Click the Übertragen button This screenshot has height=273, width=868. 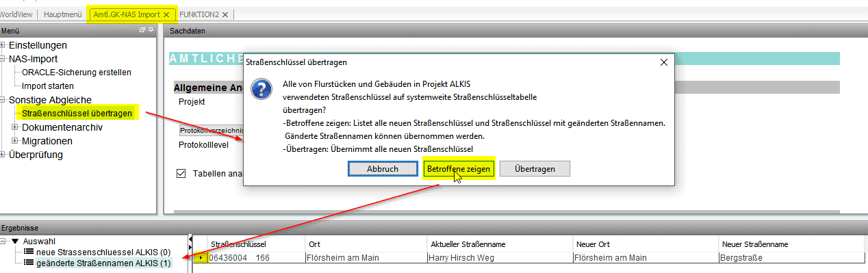click(x=535, y=168)
